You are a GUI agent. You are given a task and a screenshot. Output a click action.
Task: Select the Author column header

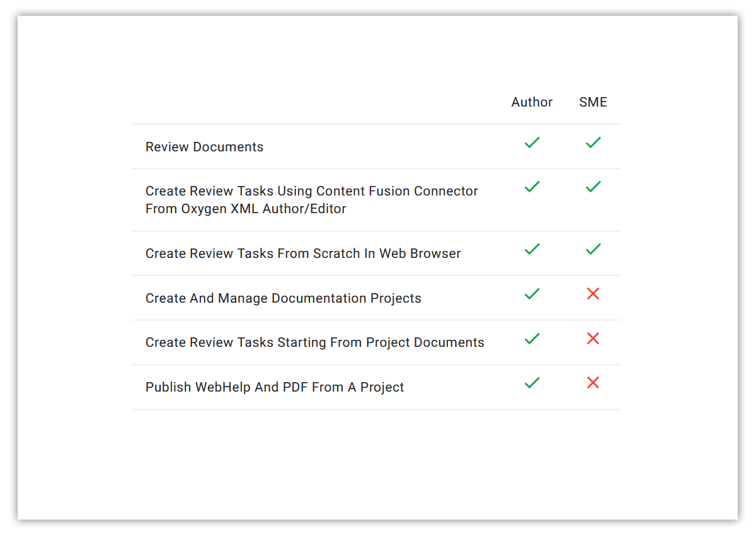pos(532,102)
